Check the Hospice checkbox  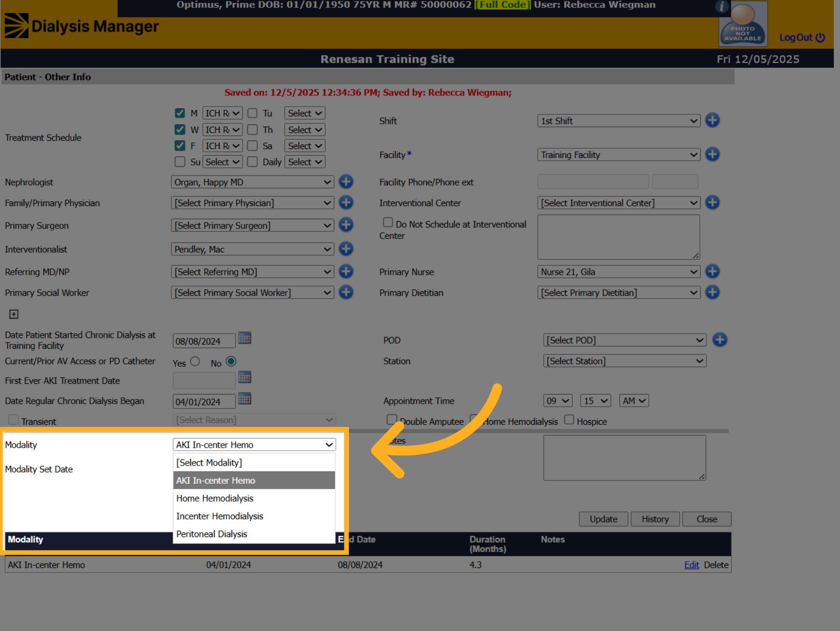point(569,420)
